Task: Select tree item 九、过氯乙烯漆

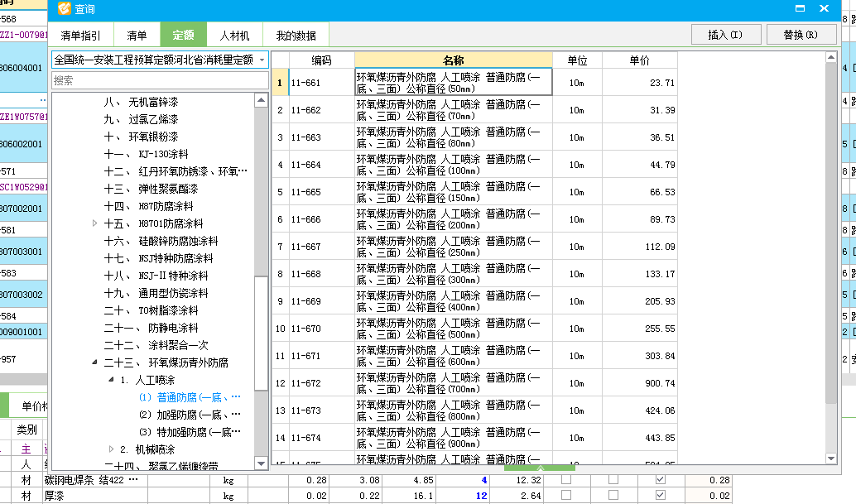Action: (141, 119)
